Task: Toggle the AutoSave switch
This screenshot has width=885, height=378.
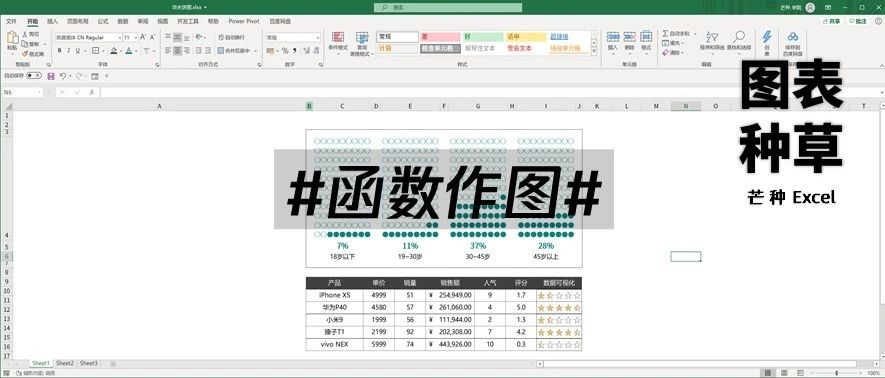Action: [x=34, y=76]
